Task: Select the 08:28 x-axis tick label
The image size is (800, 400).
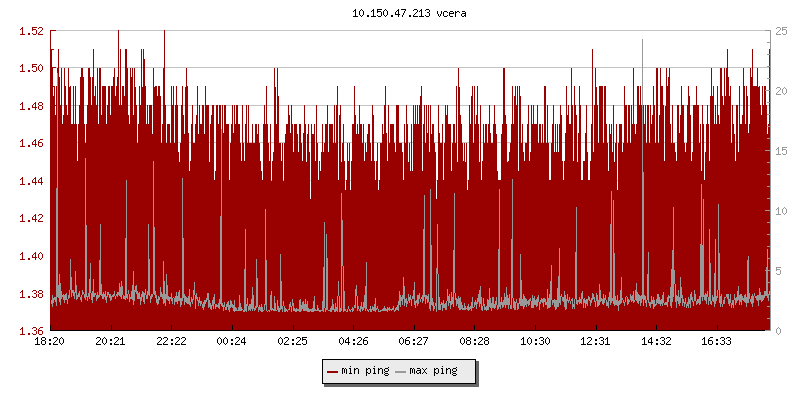Action: pyautogui.click(x=474, y=341)
